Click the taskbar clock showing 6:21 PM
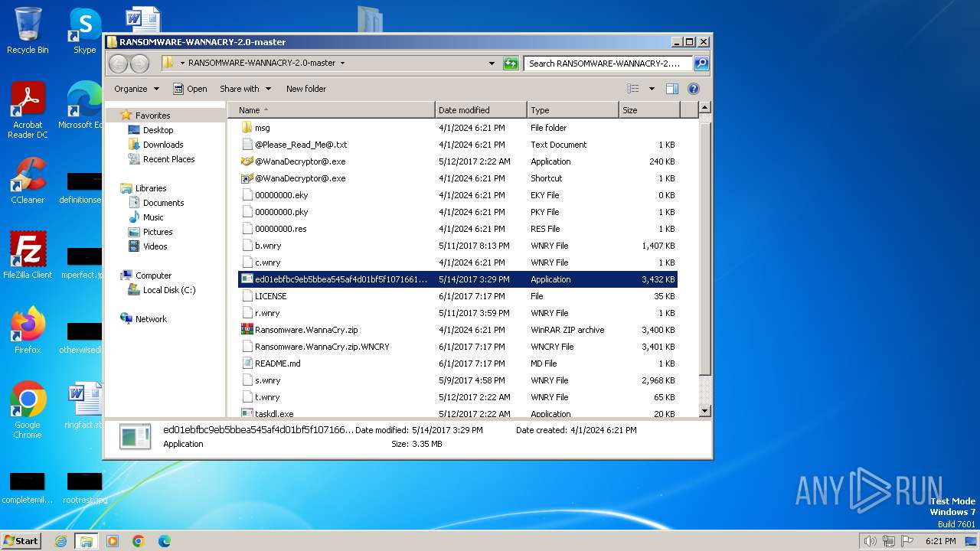Screen dimensions: 980x551 coord(940,541)
